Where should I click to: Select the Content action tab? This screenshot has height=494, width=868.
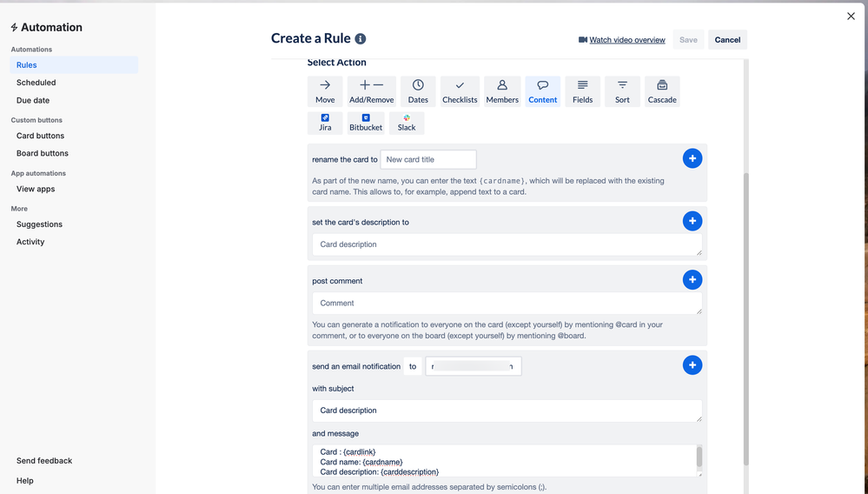pos(542,91)
